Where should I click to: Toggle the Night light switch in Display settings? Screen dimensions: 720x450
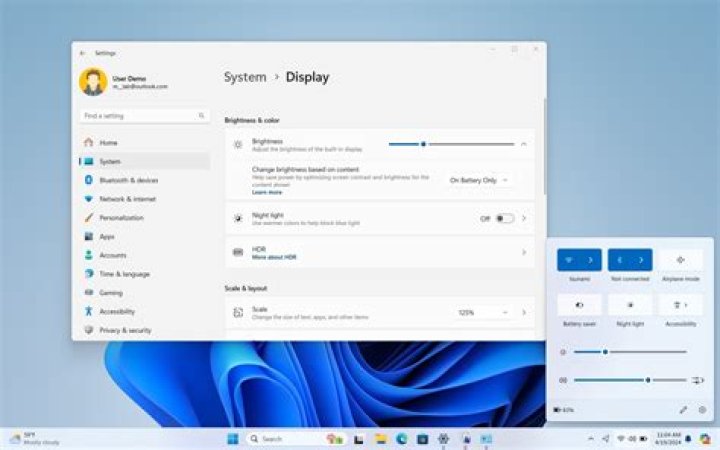[x=505, y=218]
